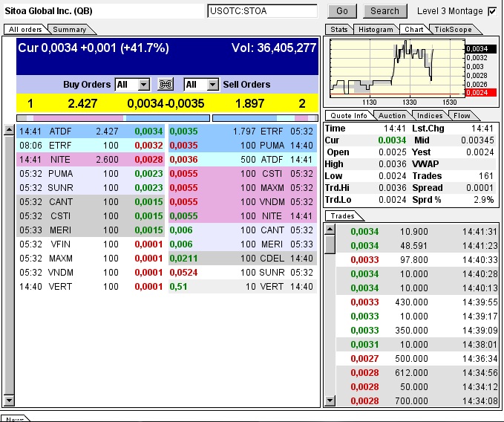Toggle the Level 3 Montage checkbox
This screenshot has height=422, width=504.
[x=492, y=11]
